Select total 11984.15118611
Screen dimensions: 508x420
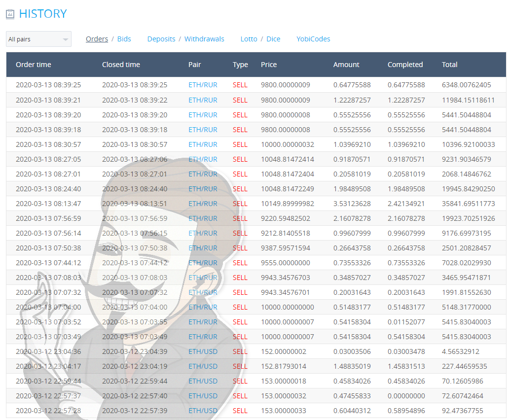[x=469, y=100]
